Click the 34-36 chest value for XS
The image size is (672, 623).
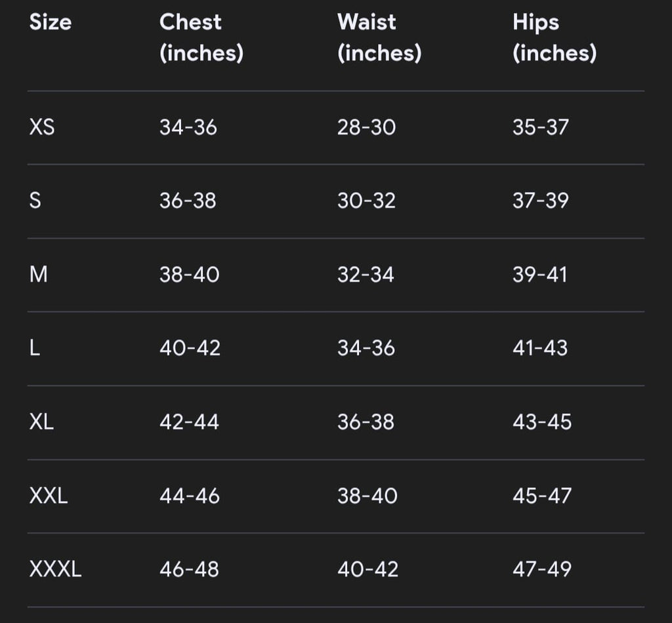click(x=188, y=127)
